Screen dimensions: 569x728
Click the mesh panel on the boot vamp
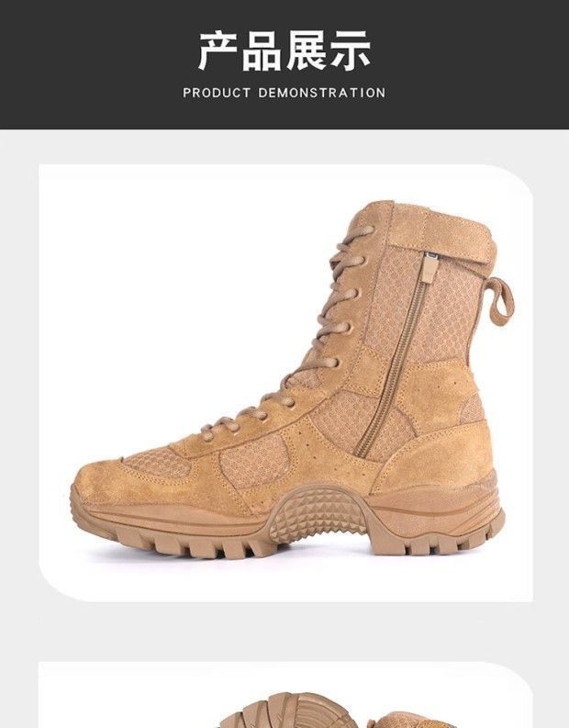pos(253,460)
